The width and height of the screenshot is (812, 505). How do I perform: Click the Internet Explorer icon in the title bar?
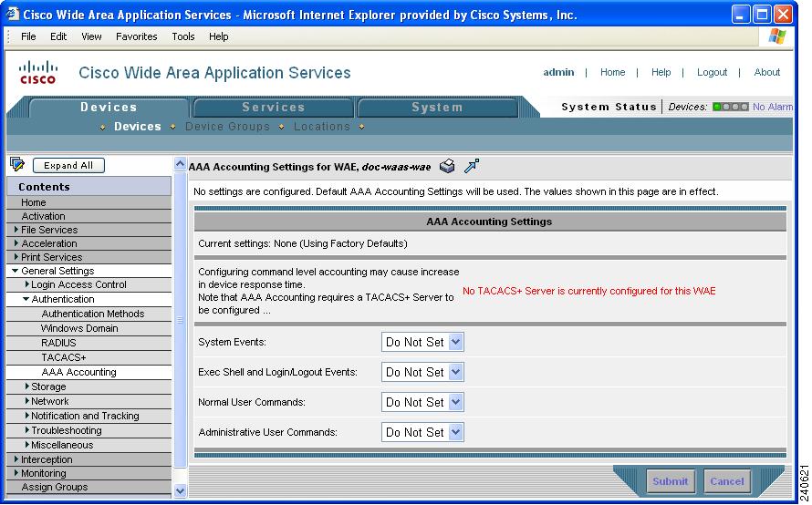point(12,14)
